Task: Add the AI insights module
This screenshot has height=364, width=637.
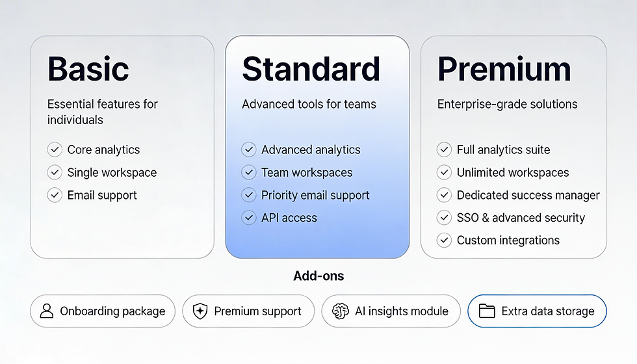Action: tap(391, 311)
